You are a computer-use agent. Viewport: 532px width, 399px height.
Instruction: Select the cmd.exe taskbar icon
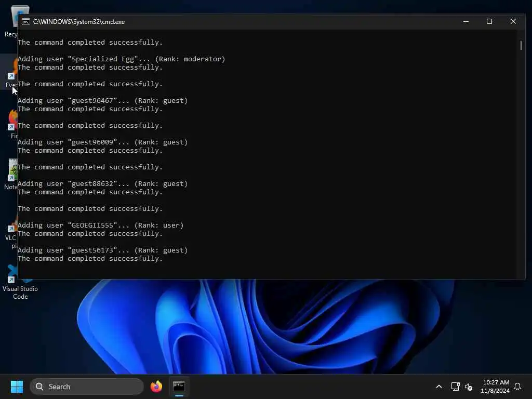click(x=179, y=387)
